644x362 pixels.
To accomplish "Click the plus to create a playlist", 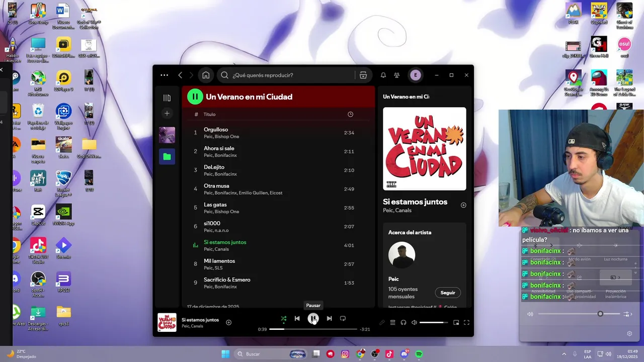I will (x=167, y=113).
